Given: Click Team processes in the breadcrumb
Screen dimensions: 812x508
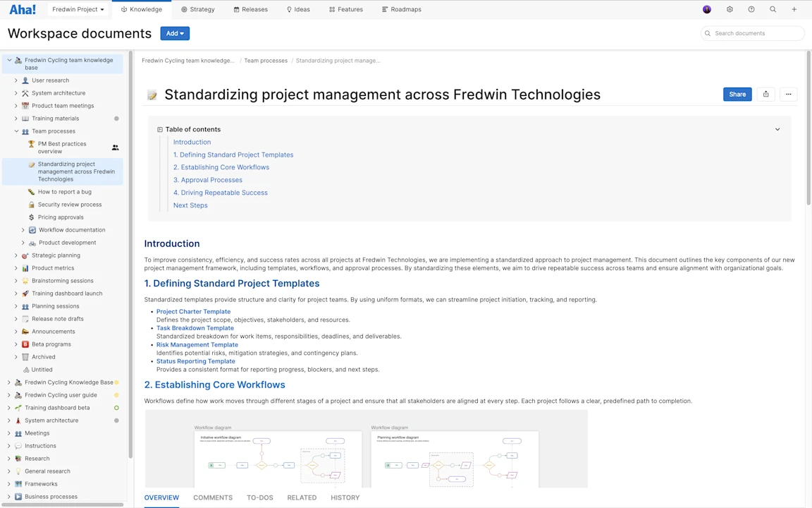Looking at the screenshot, I should (x=266, y=61).
